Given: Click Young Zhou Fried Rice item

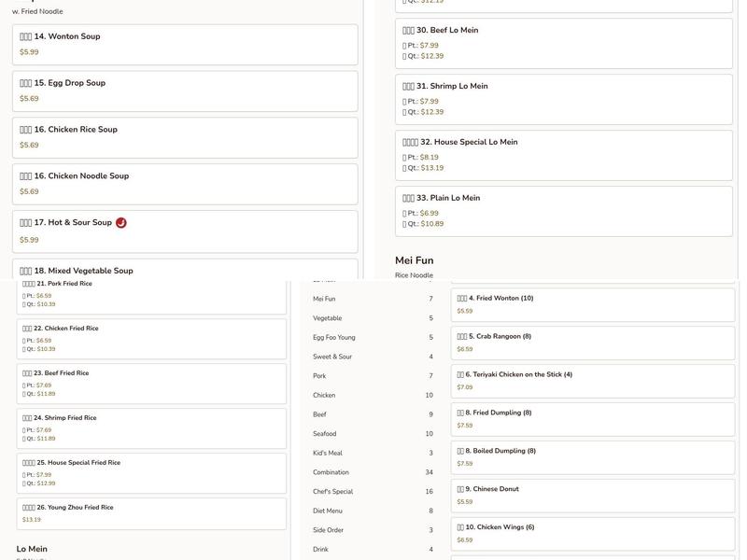Looking at the screenshot, I should [151, 513].
